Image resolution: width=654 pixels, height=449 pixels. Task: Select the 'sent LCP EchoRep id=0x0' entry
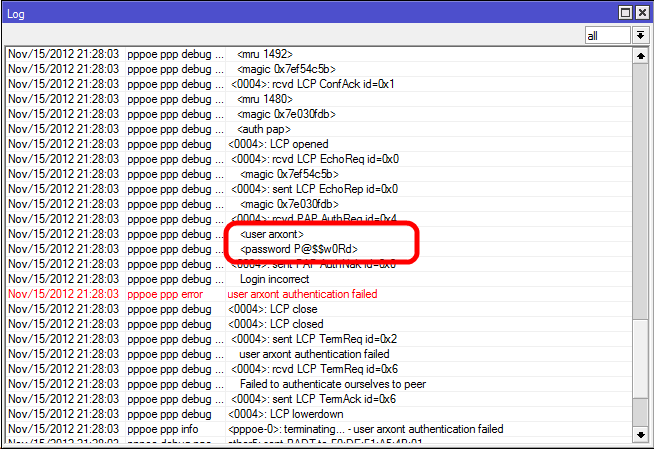coord(314,189)
